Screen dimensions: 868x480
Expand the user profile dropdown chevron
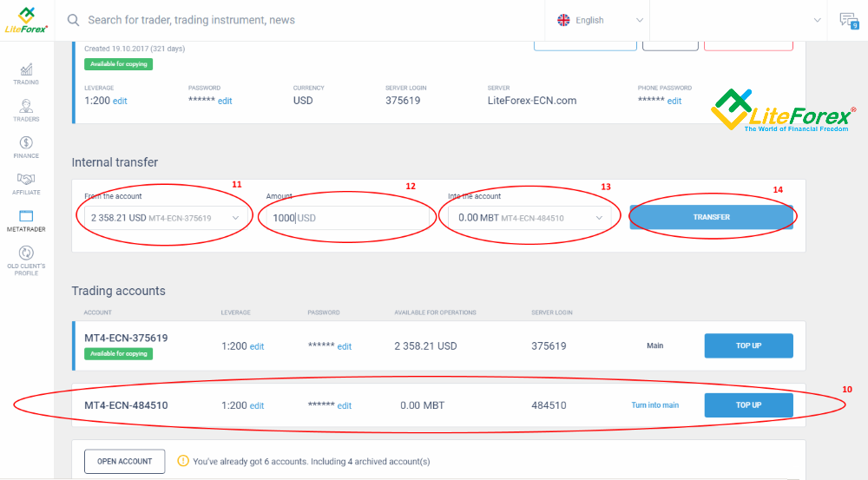coord(817,20)
